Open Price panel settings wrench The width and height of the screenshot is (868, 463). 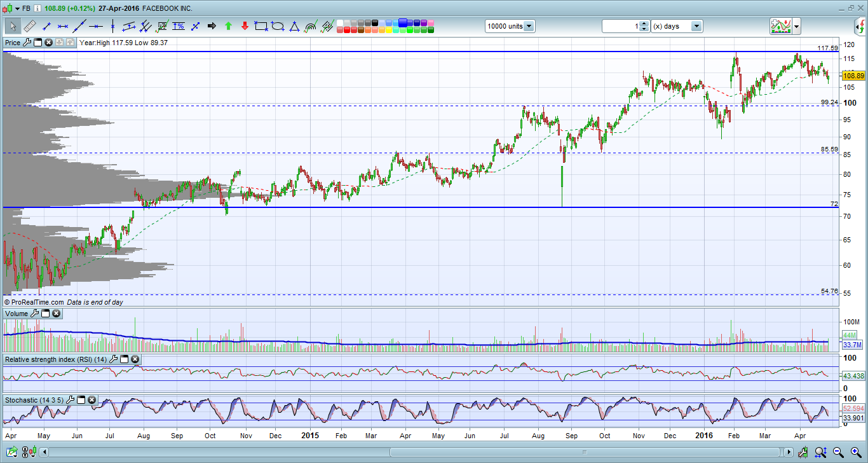(x=27, y=43)
